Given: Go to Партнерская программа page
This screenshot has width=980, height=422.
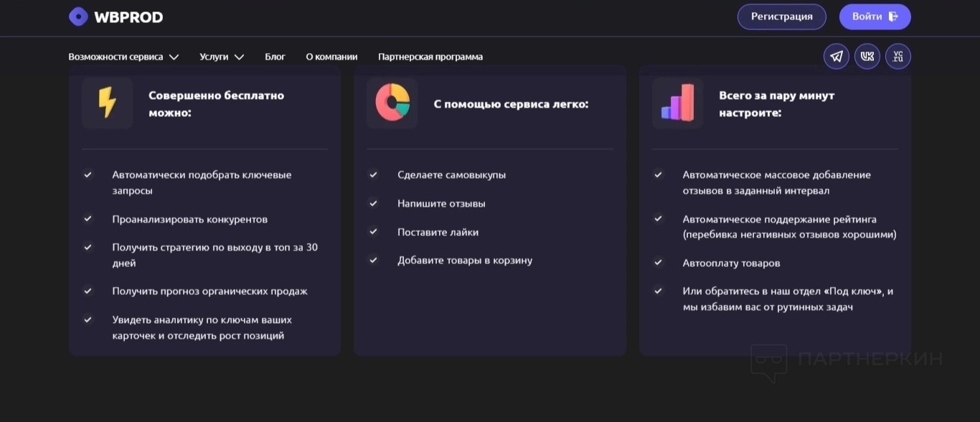Looking at the screenshot, I should tap(430, 57).
